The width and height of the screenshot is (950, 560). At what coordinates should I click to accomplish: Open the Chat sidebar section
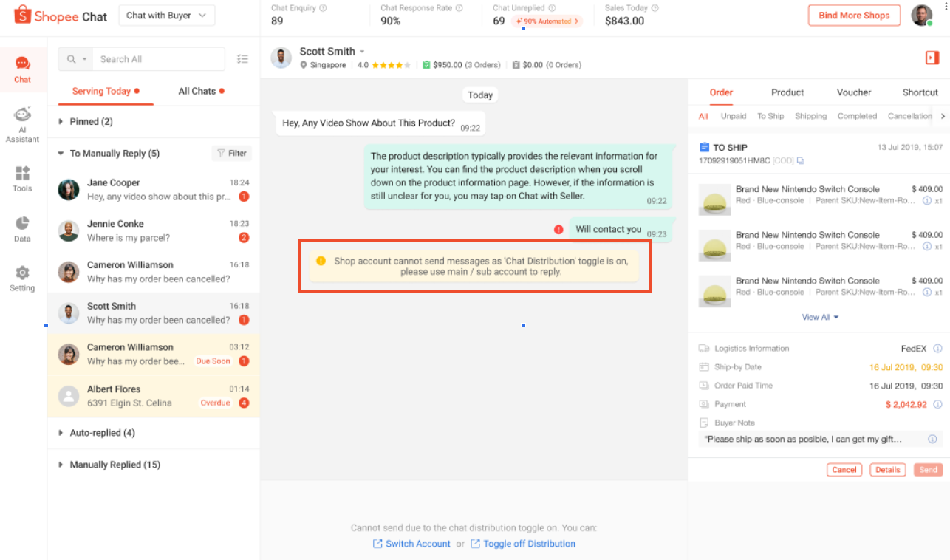tap(22, 69)
